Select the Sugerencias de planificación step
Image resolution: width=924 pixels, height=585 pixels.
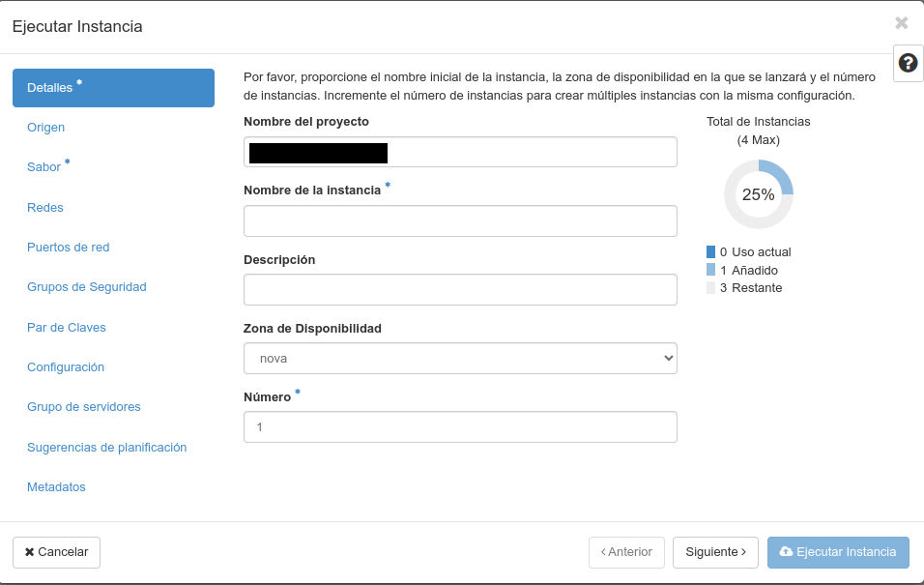106,447
